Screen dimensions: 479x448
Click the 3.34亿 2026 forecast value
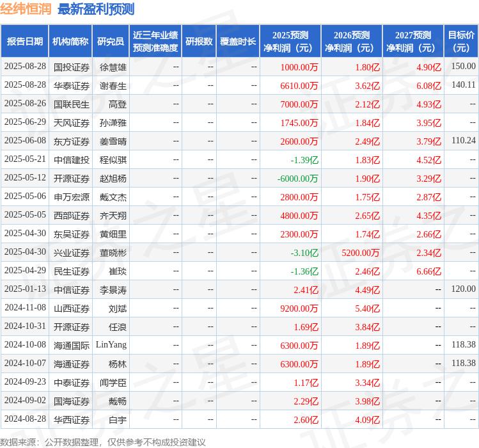tap(368, 383)
